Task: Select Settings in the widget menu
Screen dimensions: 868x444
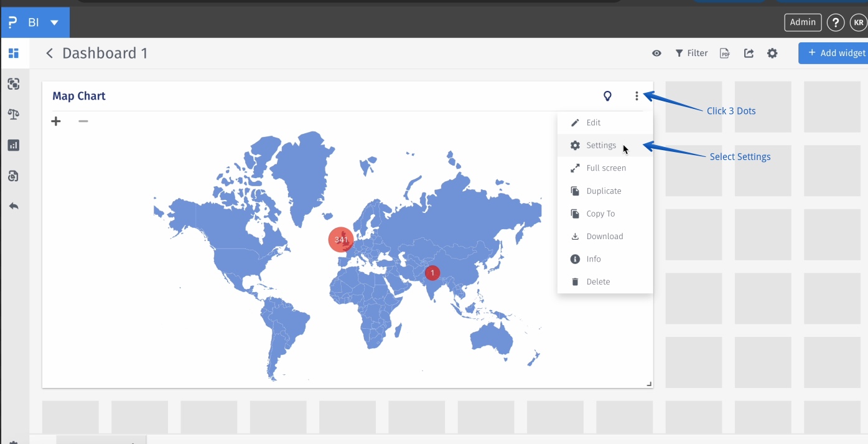Action: point(605,145)
